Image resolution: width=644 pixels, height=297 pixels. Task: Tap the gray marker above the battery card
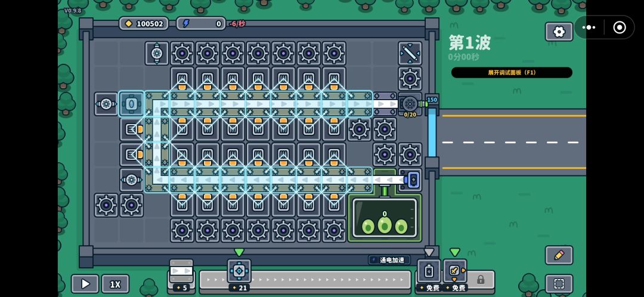429,252
